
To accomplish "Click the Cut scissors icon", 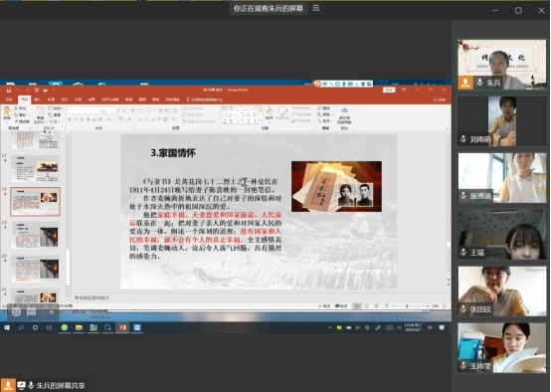I will coord(16,108).
